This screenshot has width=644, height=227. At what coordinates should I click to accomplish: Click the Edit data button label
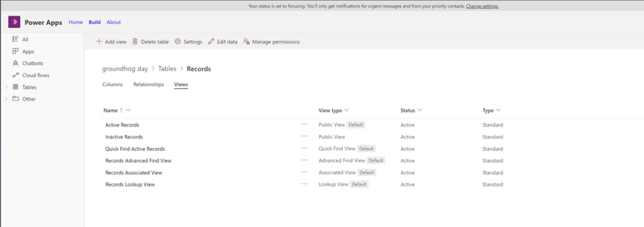click(227, 42)
